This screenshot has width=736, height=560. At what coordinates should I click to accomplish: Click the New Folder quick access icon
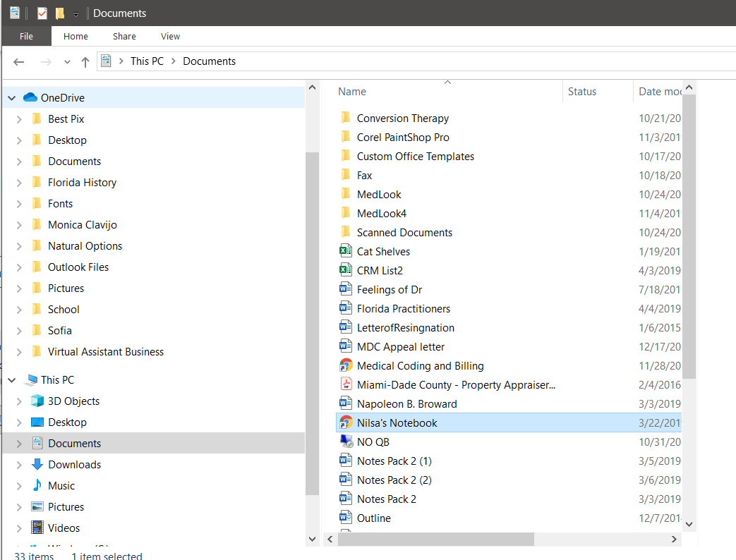[59, 13]
